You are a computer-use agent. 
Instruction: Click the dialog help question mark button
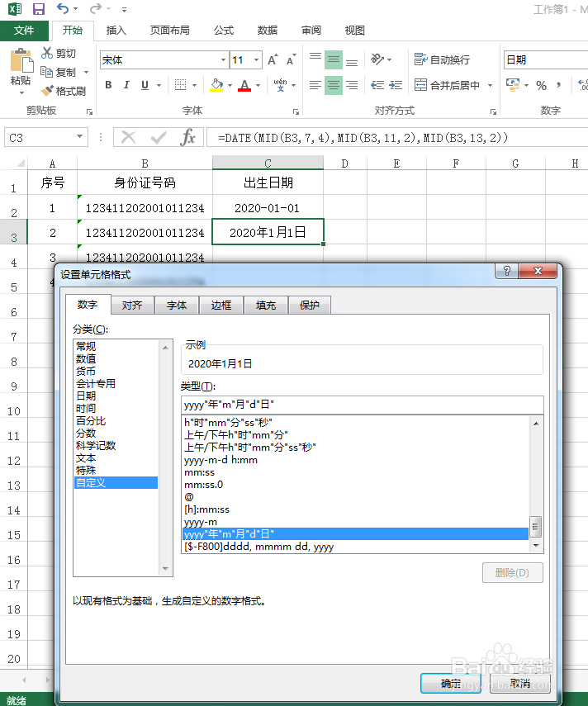click(506, 271)
